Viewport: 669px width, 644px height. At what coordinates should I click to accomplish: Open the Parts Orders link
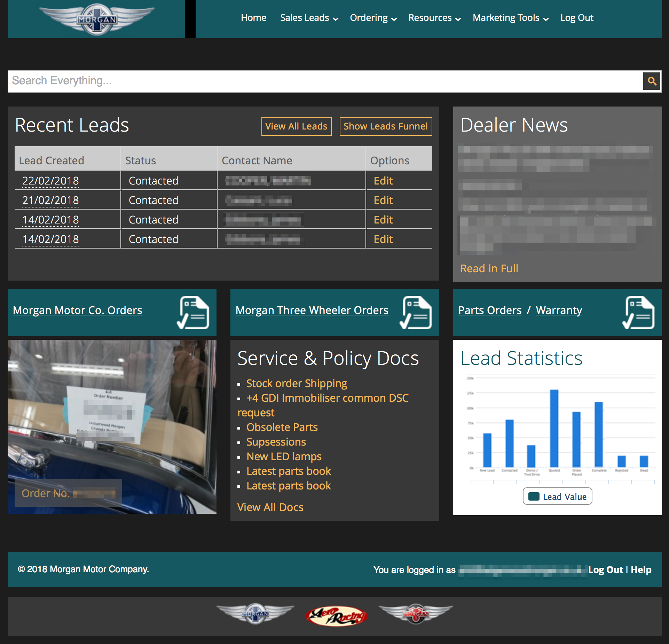490,310
